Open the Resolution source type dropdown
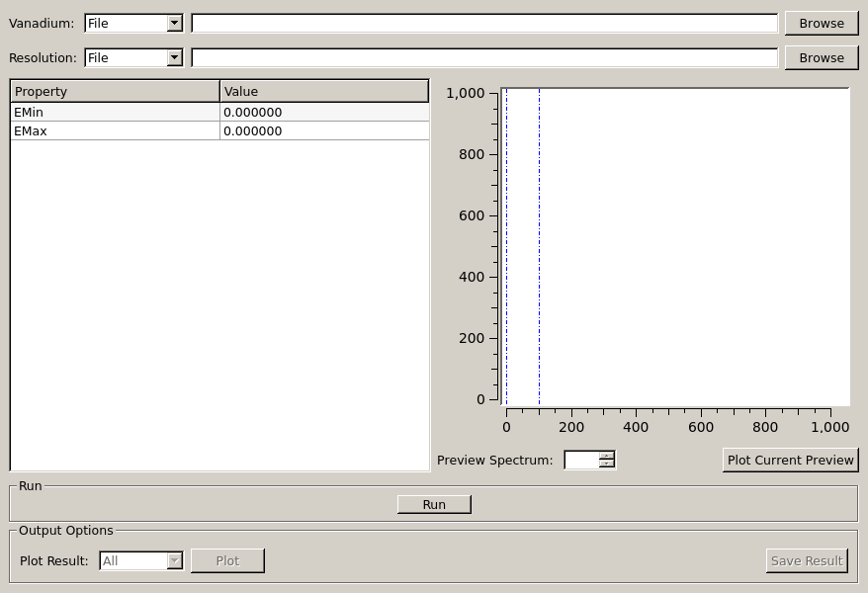The image size is (868, 593). click(133, 57)
